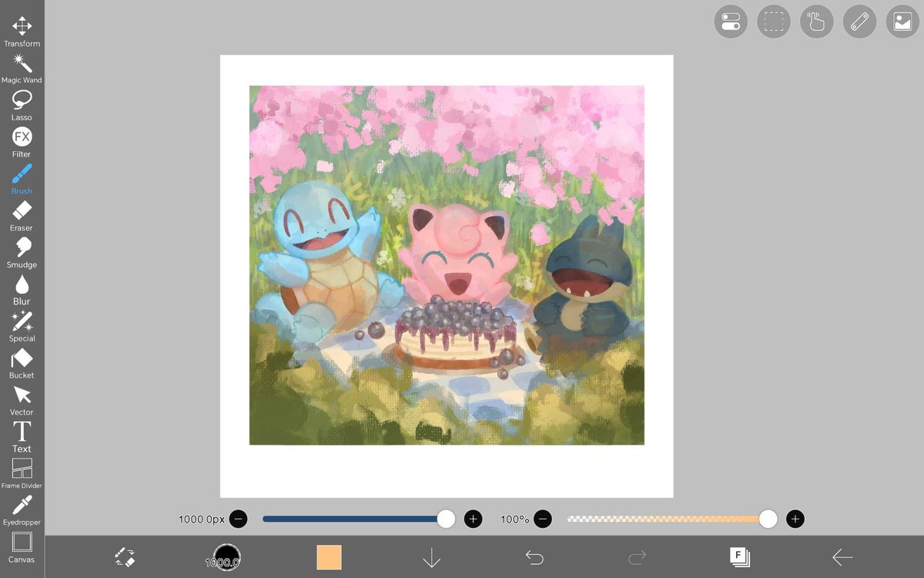Screen dimensions: 924x578
Task: Increase brush thickness with plus button
Action: pyautogui.click(x=474, y=519)
